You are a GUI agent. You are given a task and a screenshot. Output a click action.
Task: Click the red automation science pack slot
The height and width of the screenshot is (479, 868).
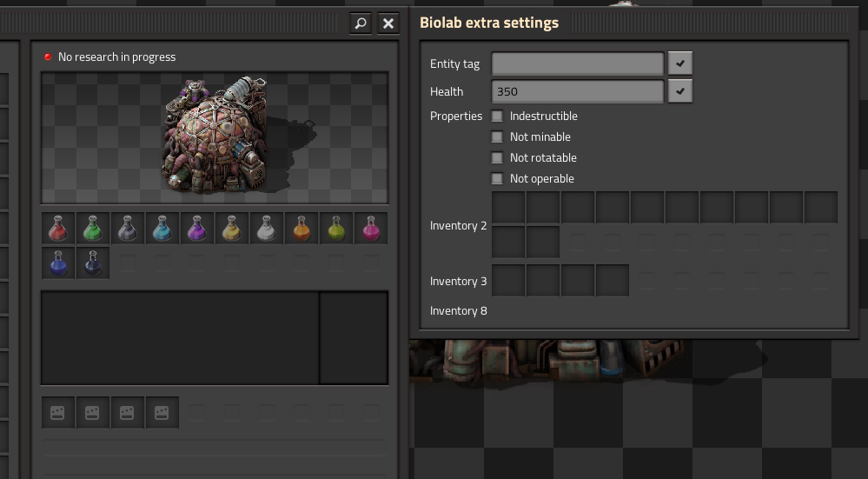click(58, 229)
